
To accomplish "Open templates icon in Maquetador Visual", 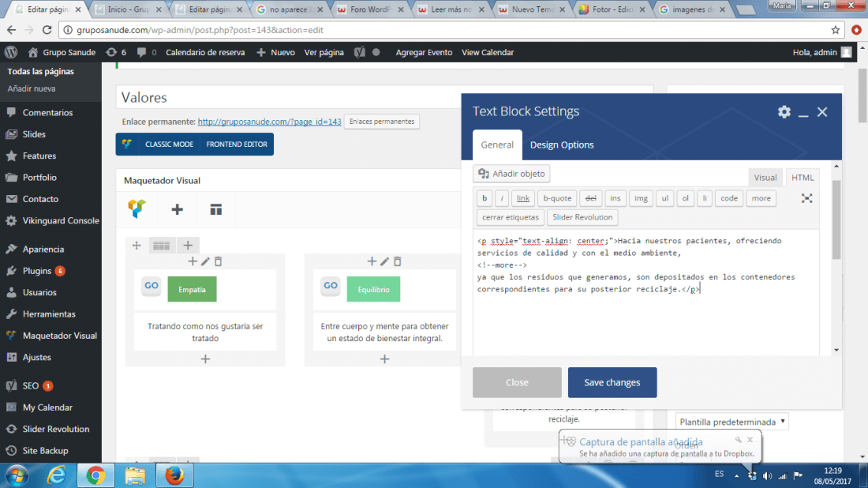I will pos(216,209).
